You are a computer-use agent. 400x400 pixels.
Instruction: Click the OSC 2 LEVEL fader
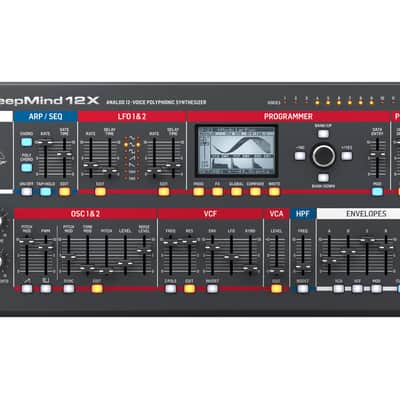(125, 263)
